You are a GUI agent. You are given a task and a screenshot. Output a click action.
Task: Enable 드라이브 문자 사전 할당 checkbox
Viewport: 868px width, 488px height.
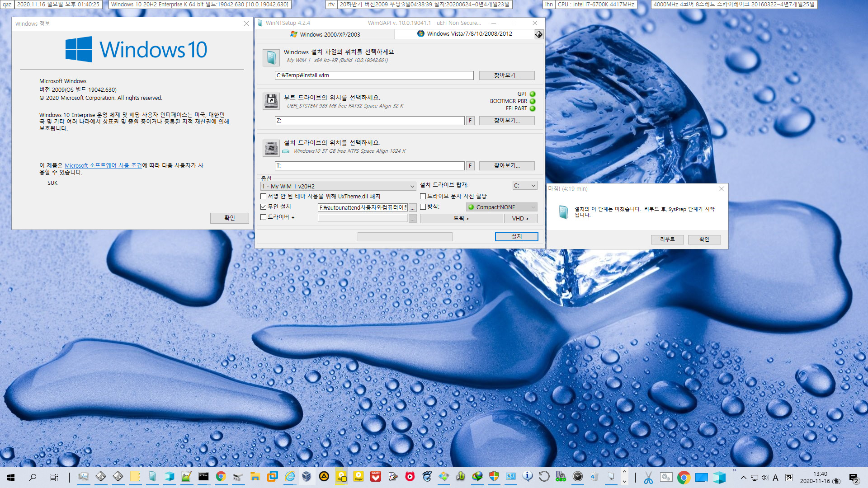(423, 197)
